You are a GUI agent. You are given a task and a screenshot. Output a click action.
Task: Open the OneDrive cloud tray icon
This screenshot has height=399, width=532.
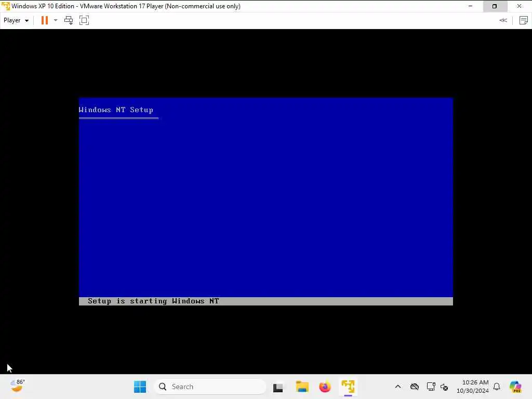point(414,387)
